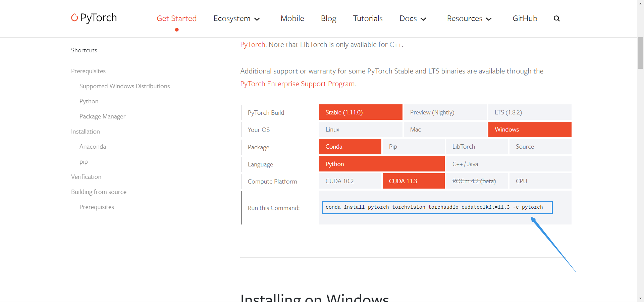Select Preview (Nightly) build option
The image size is (644, 302).
[445, 112]
